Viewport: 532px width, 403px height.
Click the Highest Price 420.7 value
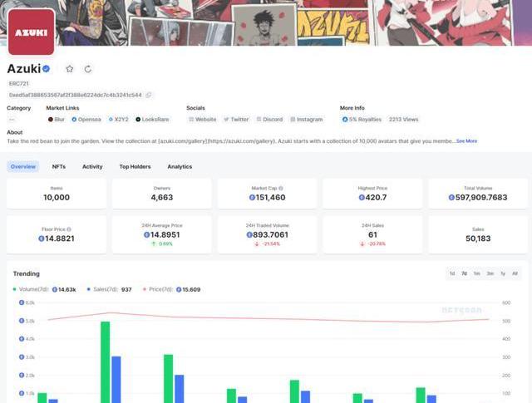tap(372, 198)
